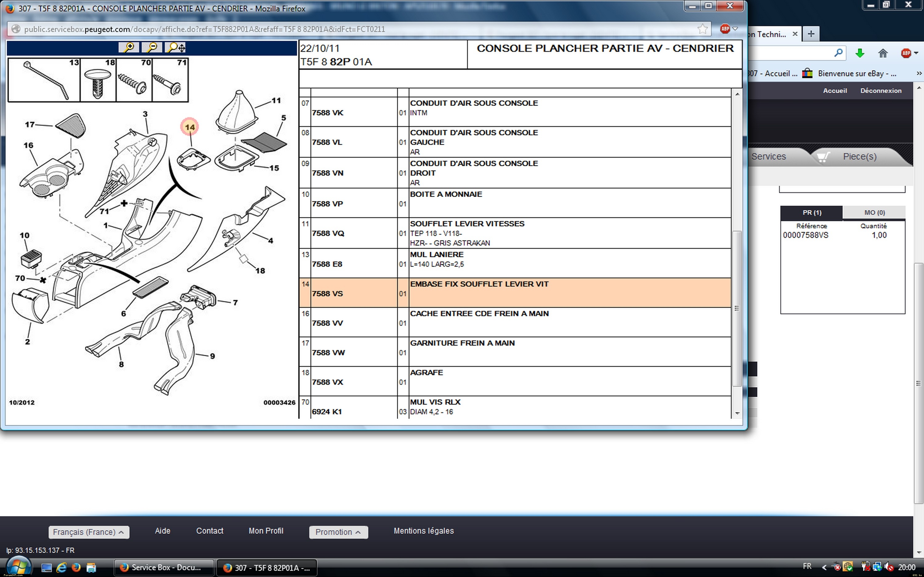
Task: Click the zoom in magnifier icon
Action: tap(129, 47)
